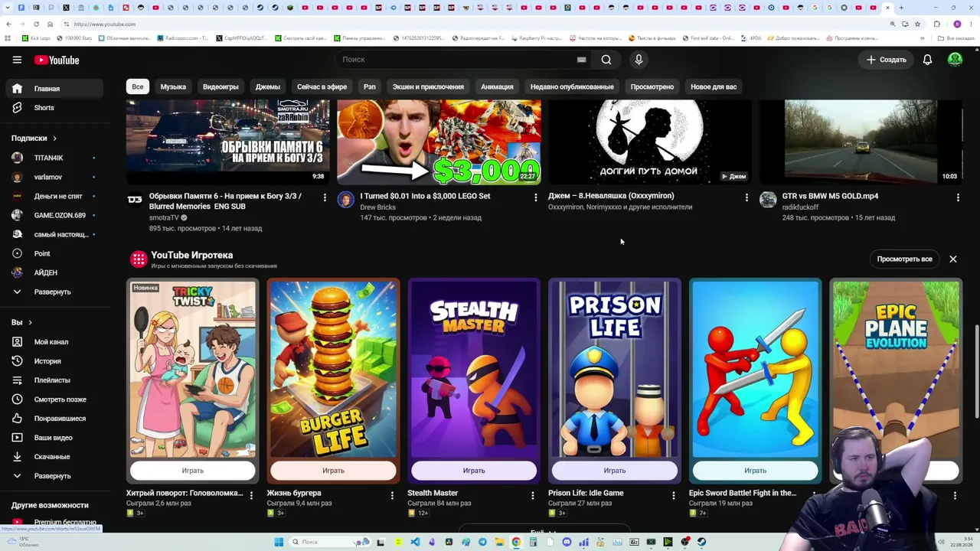
Task: Go back in the browser
Action: [x=8, y=24]
